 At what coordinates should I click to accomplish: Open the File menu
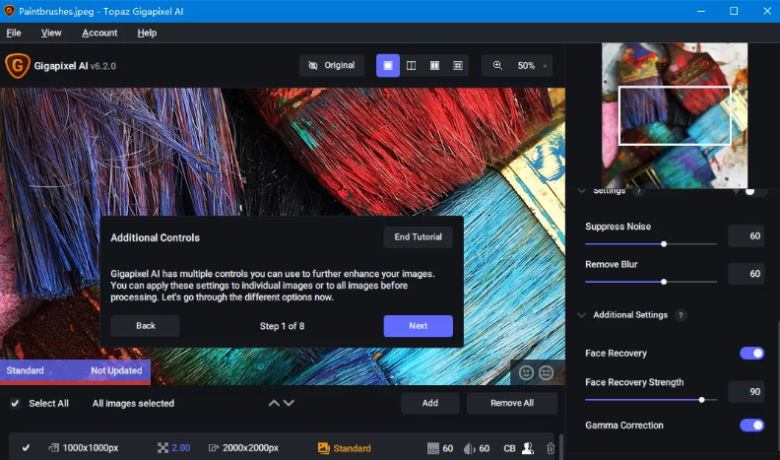[13, 33]
